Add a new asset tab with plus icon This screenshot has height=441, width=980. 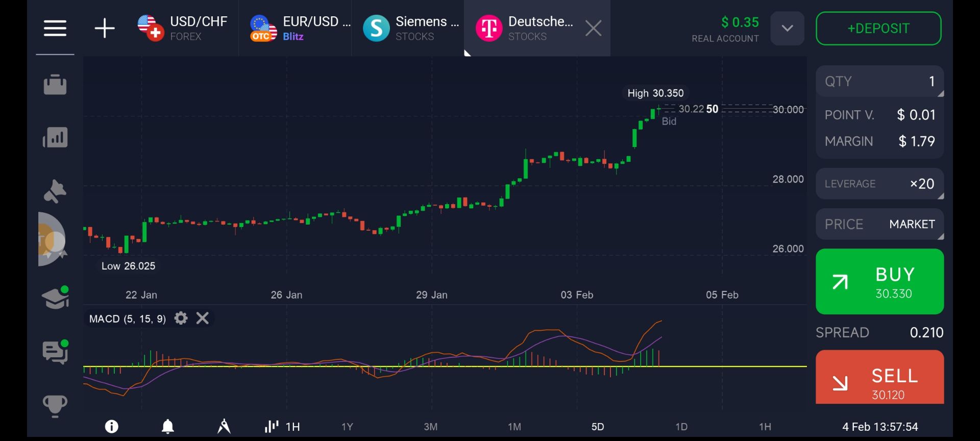[105, 28]
